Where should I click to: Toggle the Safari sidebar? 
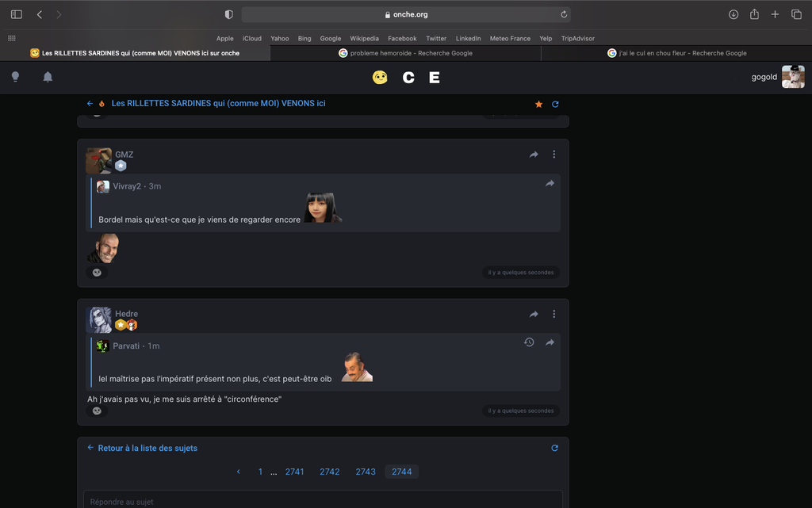17,14
